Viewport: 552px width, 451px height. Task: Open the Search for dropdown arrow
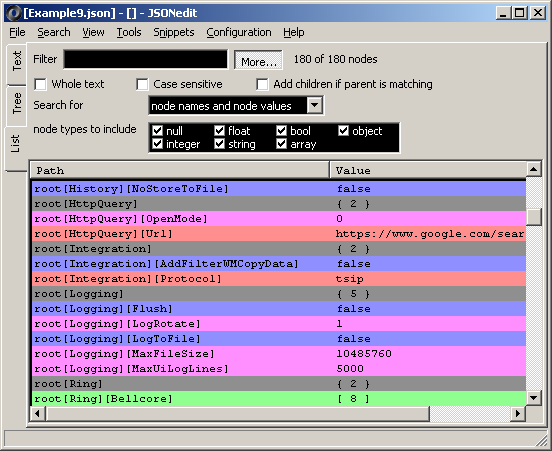pos(314,105)
